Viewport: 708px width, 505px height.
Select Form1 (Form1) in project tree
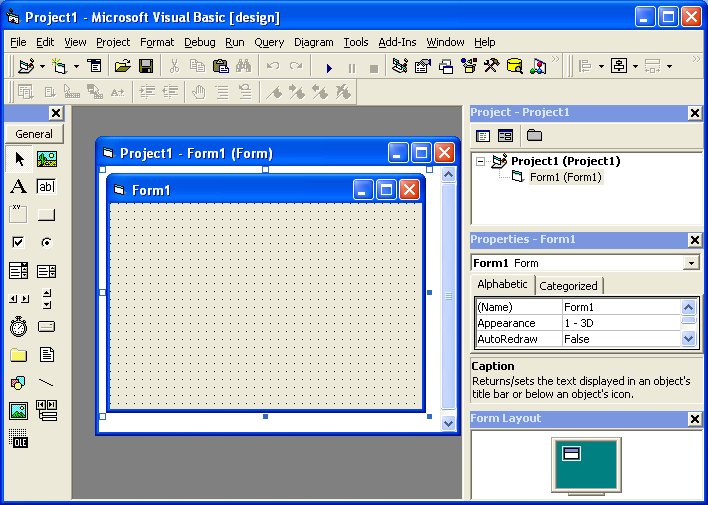click(565, 177)
